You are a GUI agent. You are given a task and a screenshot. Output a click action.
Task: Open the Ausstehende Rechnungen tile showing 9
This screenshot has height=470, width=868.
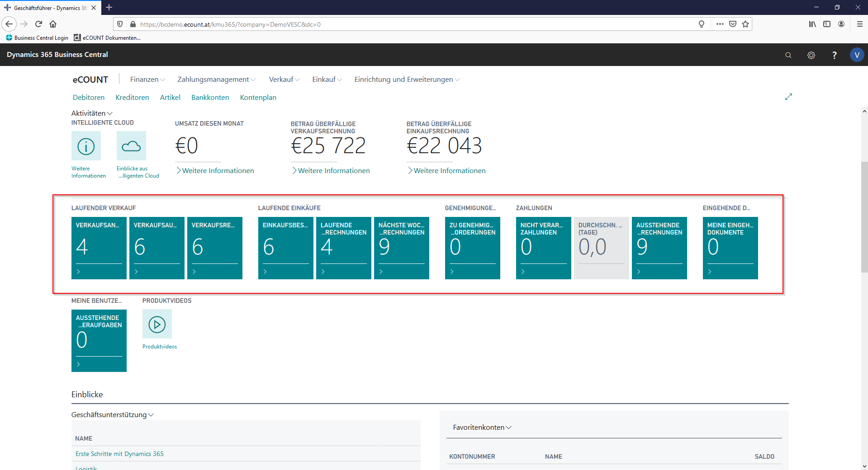coord(659,248)
